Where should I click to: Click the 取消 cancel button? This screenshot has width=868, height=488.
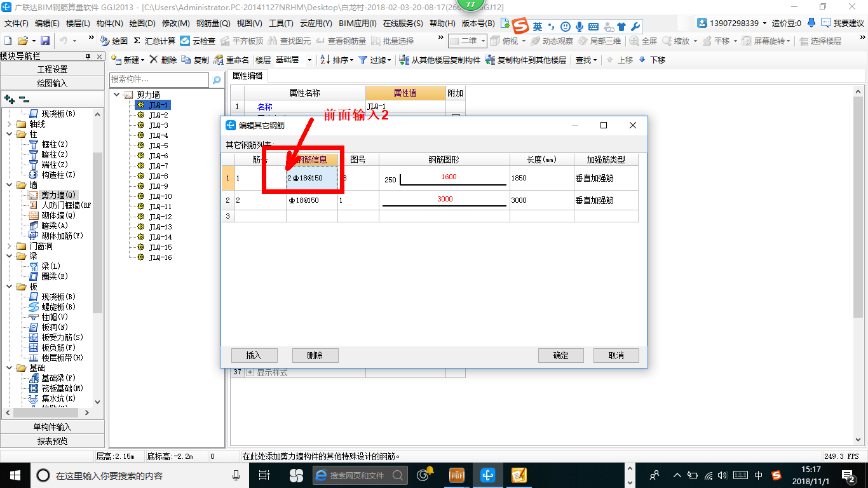[616, 355]
